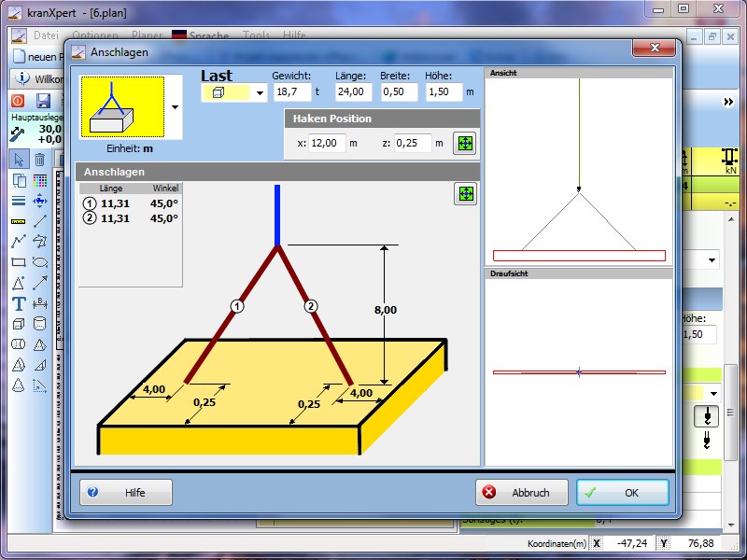Select the ellipse drawing tool
Screen dimensions: 747x560
pyautogui.click(x=40, y=262)
